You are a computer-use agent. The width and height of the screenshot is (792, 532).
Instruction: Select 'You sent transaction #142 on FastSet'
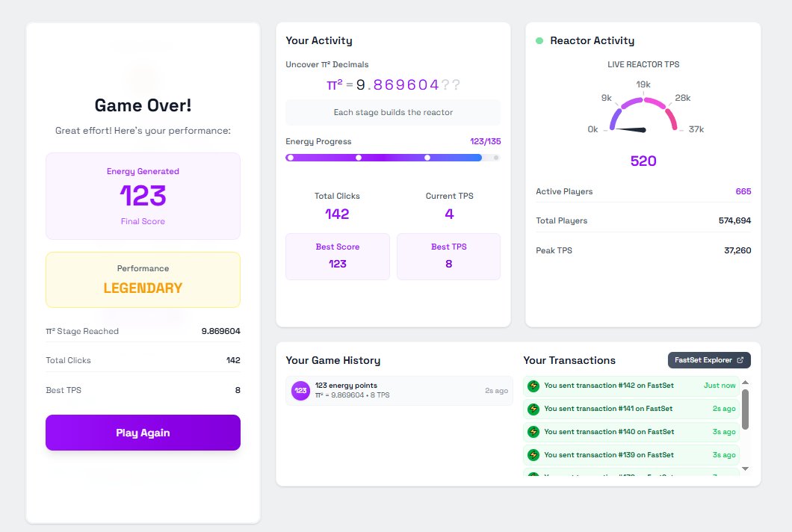pos(631,386)
